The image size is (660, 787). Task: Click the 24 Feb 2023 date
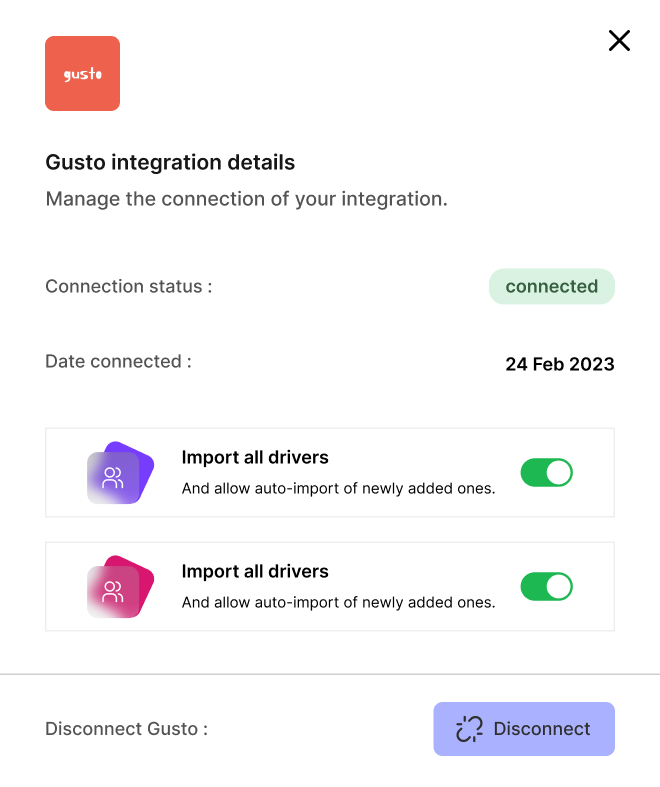[560, 364]
